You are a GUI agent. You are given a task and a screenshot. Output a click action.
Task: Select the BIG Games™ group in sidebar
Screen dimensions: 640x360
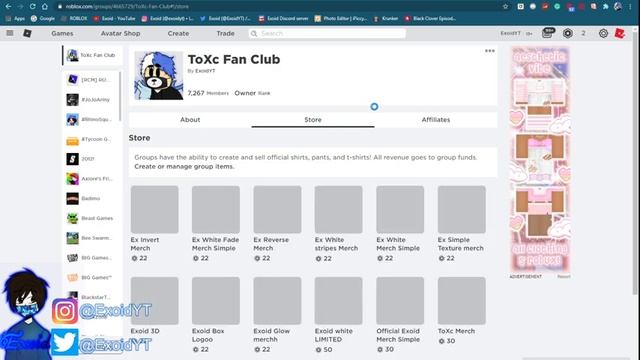(x=91, y=278)
